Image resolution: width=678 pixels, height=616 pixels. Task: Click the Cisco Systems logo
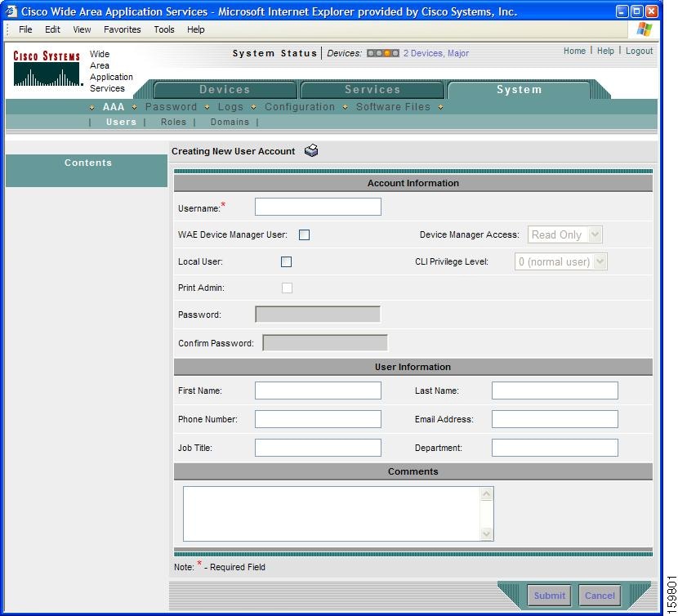(47, 69)
